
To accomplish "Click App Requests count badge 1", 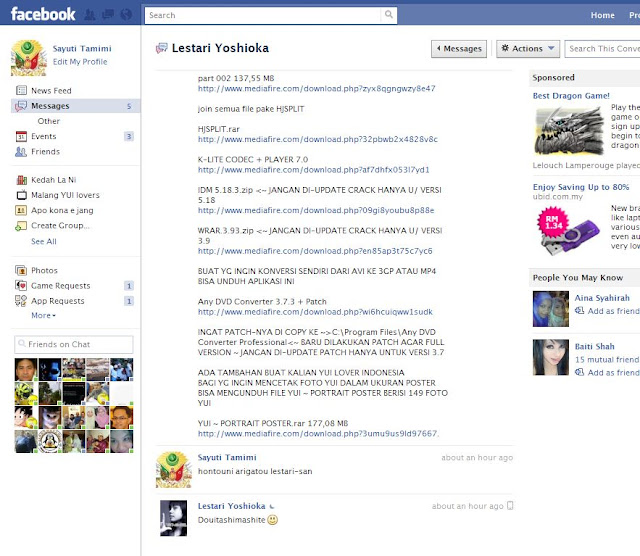I will 129,301.
